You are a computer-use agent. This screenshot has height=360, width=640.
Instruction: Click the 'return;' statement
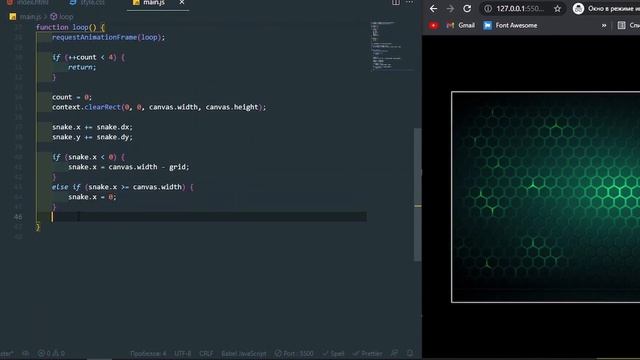(x=82, y=67)
